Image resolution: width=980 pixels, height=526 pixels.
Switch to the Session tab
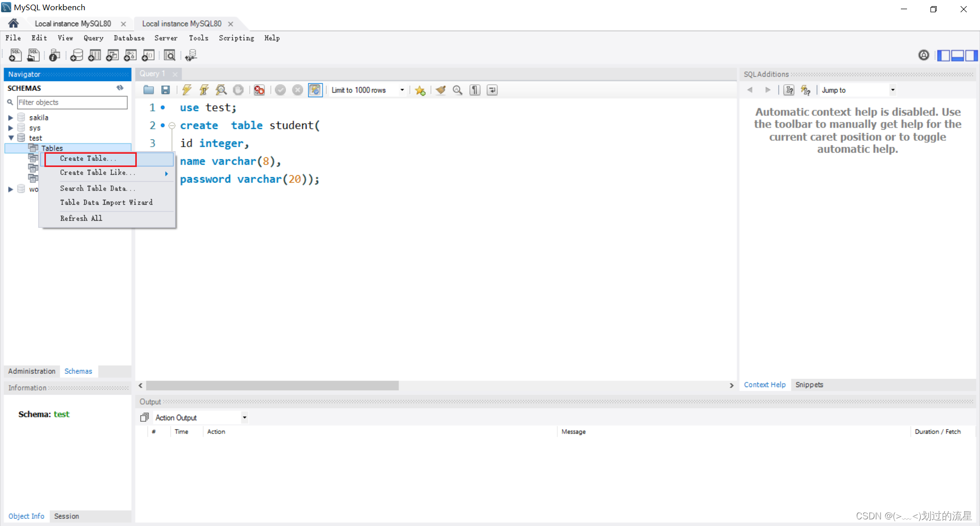click(x=66, y=516)
